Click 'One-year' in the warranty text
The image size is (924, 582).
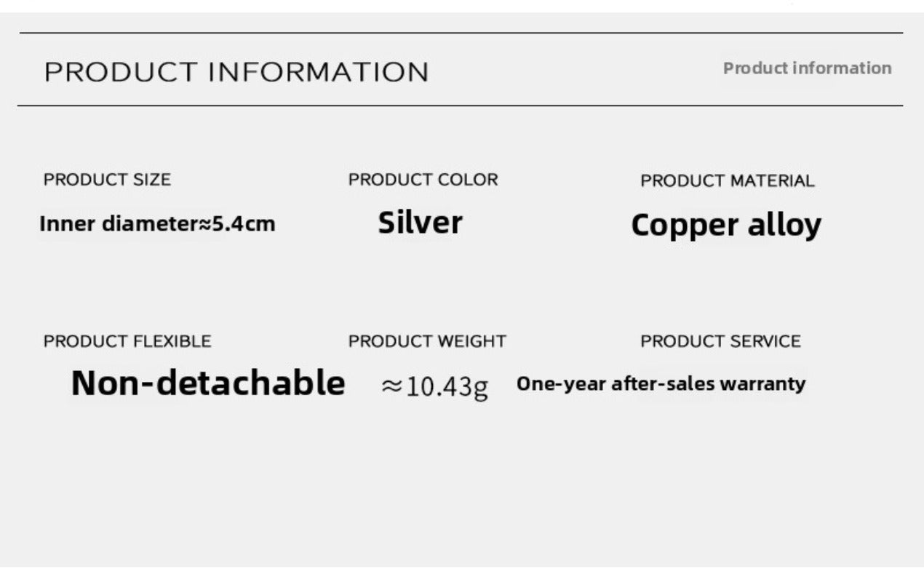pyautogui.click(x=561, y=383)
